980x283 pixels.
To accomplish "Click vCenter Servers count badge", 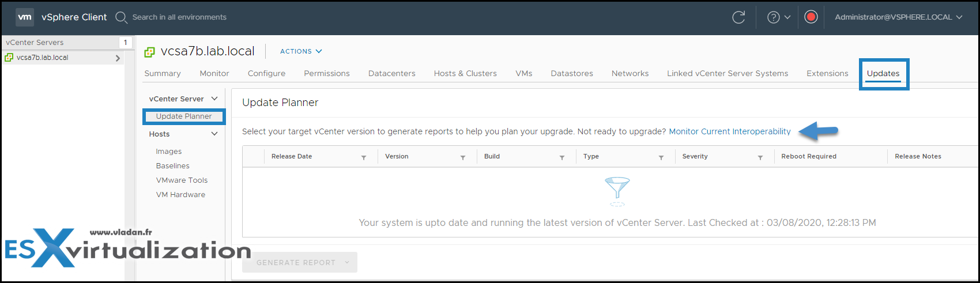I will 125,42.
